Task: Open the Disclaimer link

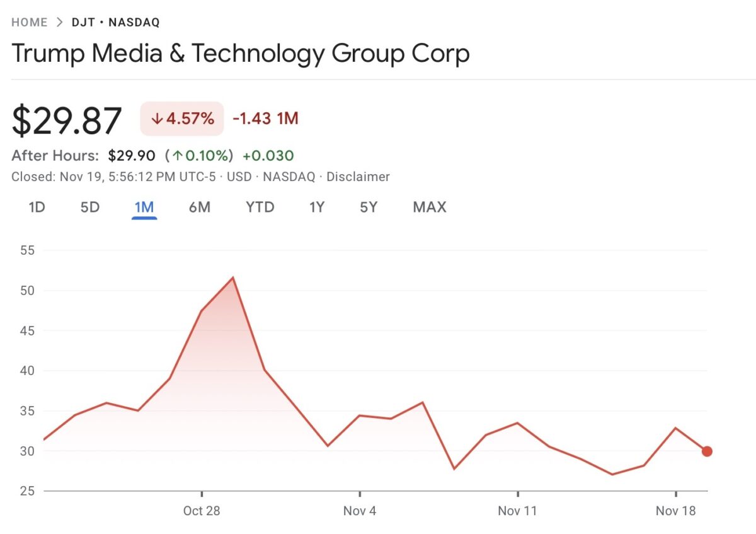Action: (x=359, y=177)
